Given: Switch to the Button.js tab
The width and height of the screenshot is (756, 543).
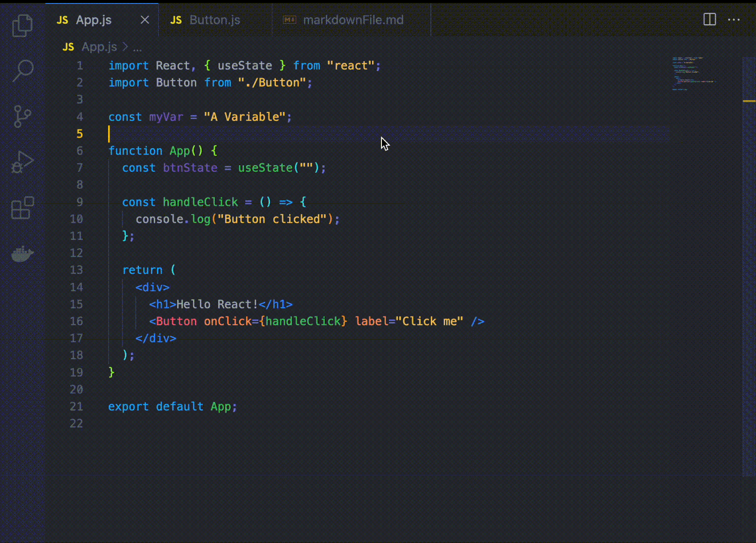Looking at the screenshot, I should [x=214, y=20].
